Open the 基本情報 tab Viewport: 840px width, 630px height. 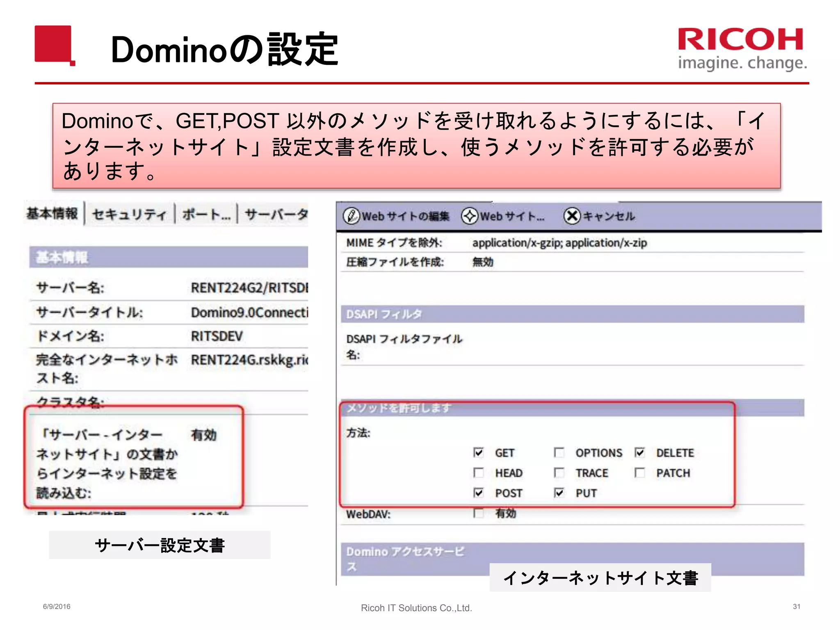tap(52, 214)
